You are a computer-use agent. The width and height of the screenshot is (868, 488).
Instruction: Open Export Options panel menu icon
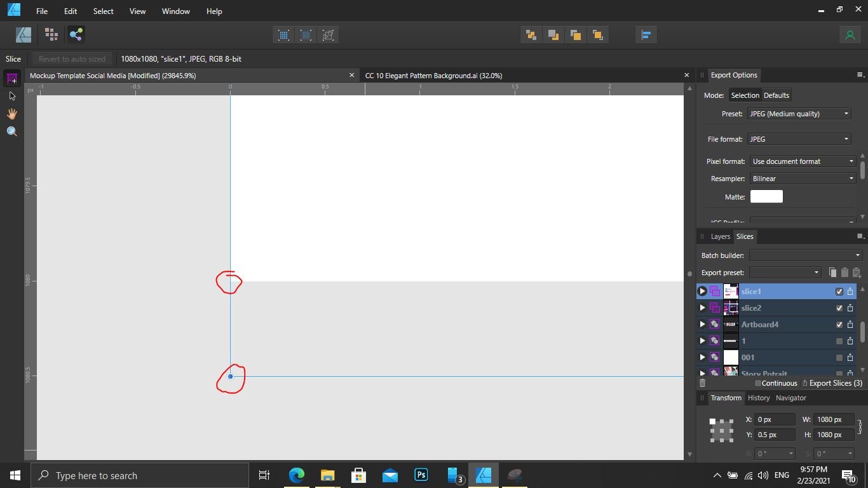860,75
